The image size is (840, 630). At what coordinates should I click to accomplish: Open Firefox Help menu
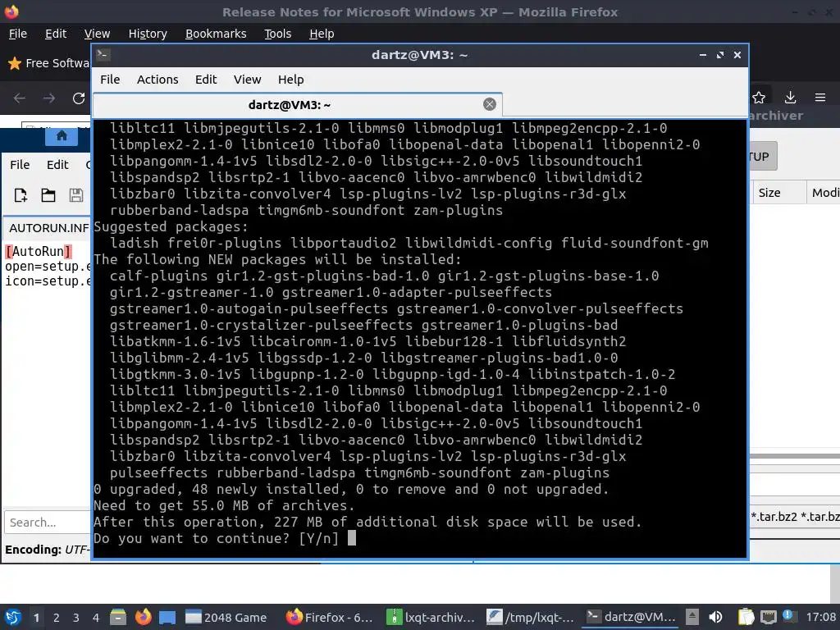click(x=322, y=34)
